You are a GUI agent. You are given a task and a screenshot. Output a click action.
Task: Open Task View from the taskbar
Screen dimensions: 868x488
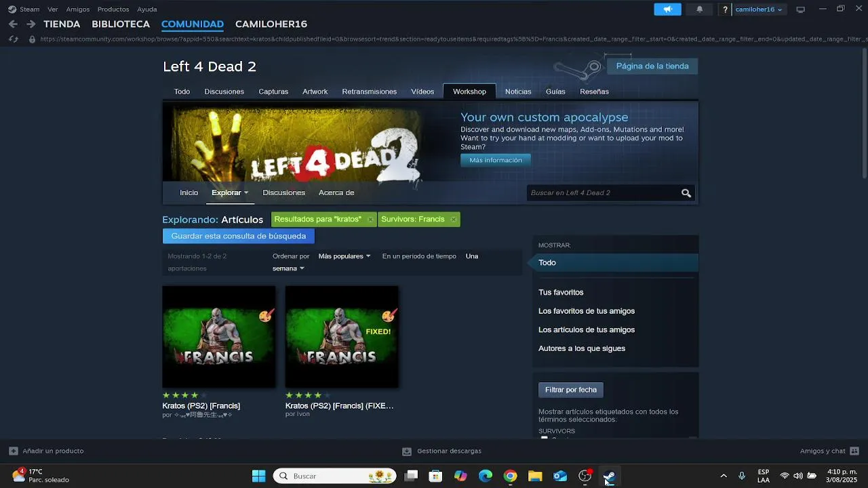pos(411,476)
